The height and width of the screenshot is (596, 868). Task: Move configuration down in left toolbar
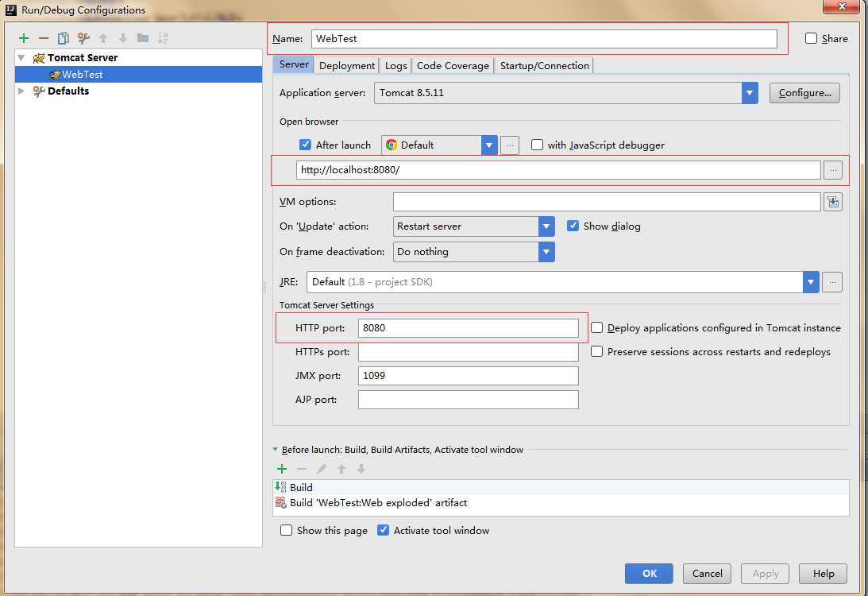tap(123, 38)
